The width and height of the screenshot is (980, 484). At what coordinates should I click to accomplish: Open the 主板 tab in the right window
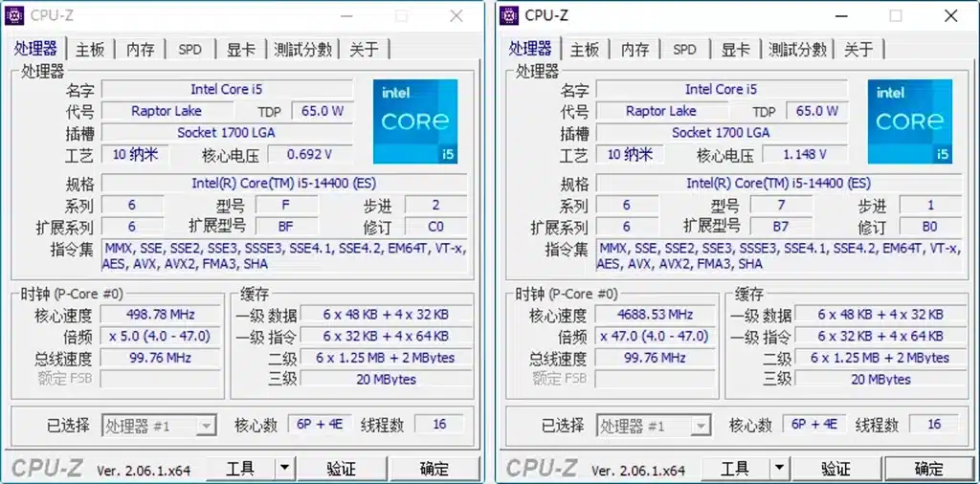[x=585, y=50]
